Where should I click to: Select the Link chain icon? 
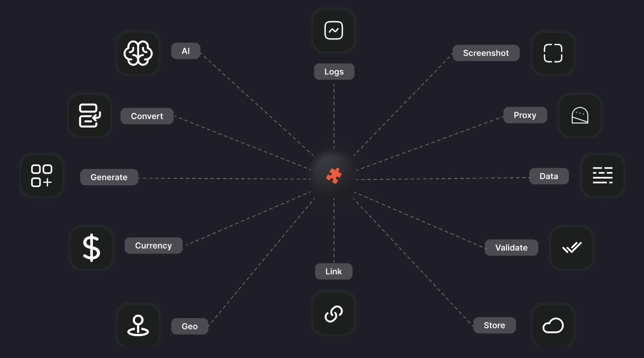click(x=334, y=313)
